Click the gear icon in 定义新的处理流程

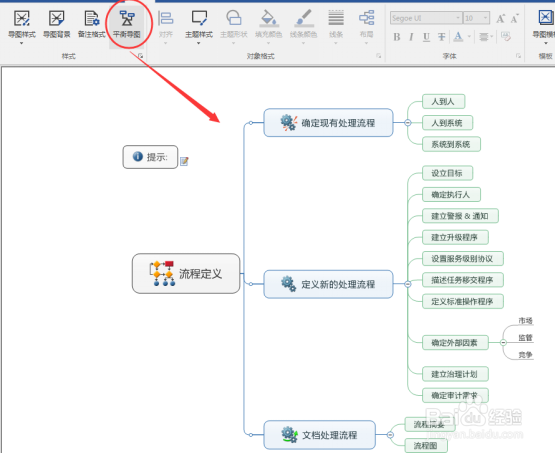tap(288, 284)
